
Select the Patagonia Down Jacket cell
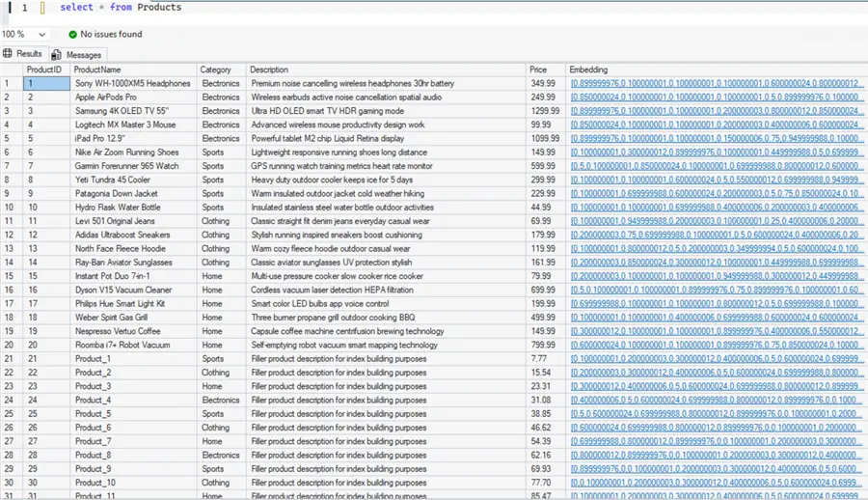click(x=133, y=193)
